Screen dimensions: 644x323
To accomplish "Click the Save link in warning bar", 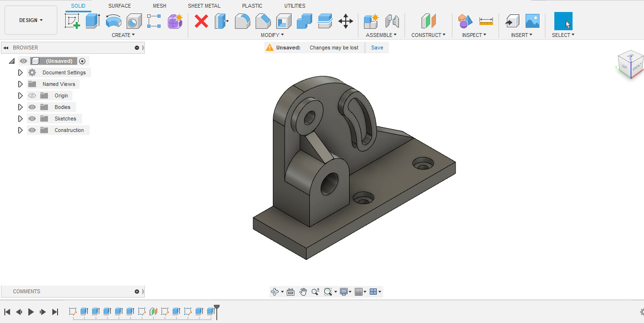I will (377, 48).
